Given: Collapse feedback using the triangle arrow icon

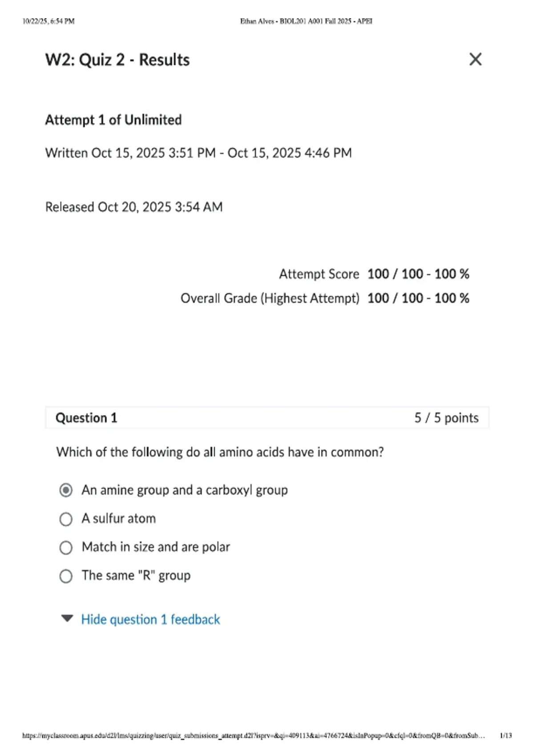Looking at the screenshot, I should click(x=67, y=619).
